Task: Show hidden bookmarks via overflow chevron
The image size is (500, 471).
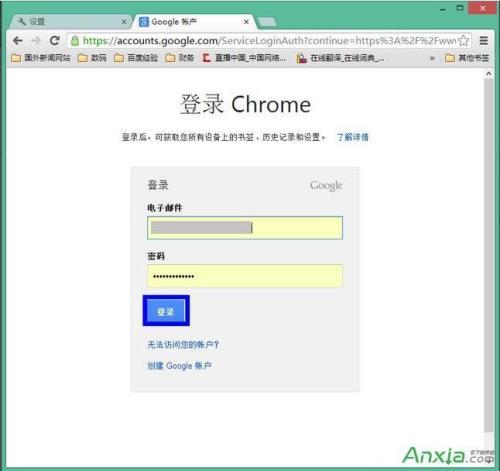Action: pos(432,58)
